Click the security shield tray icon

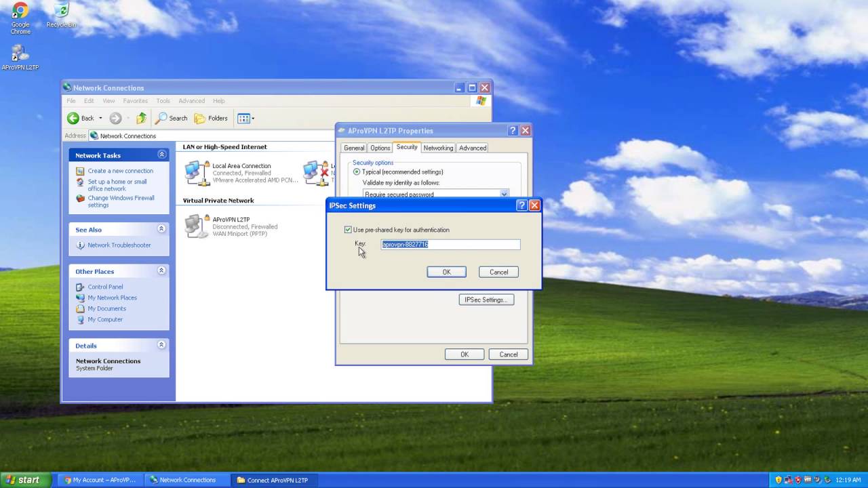pos(778,480)
